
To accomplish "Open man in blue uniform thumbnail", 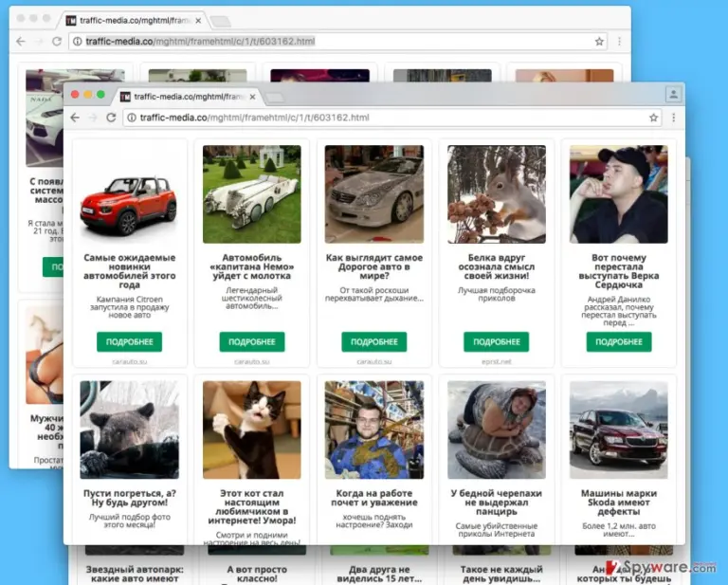I will [x=374, y=430].
